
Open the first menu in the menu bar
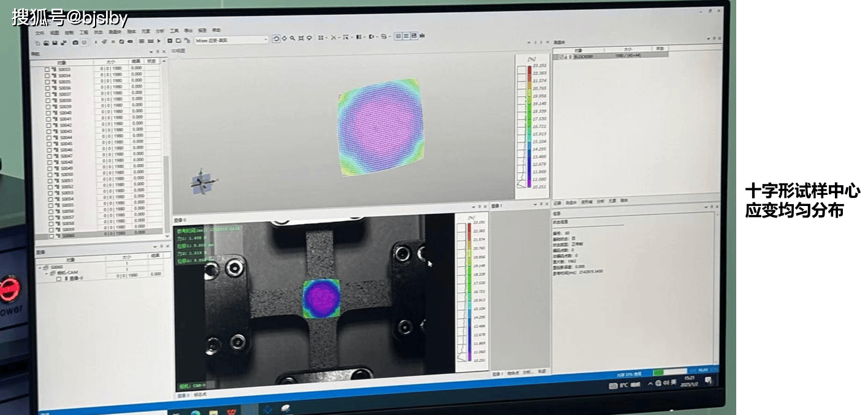40,32
